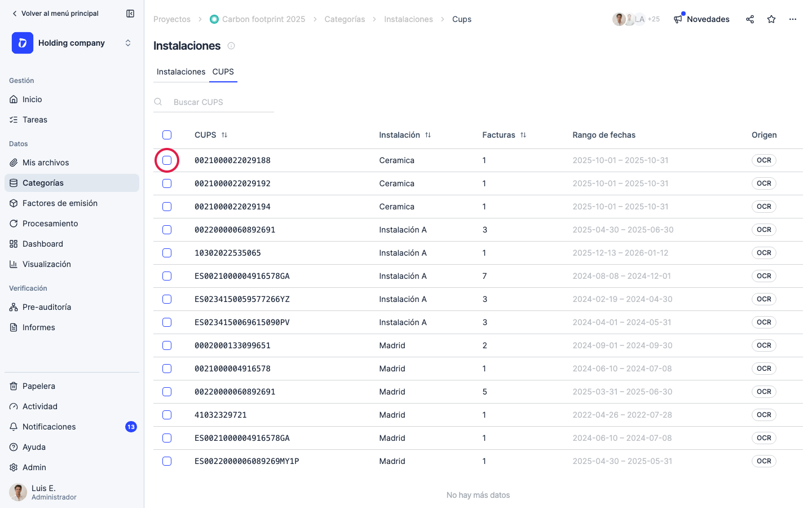
Task: Click CUPS ES0021000004916578GA under Instalación A
Action: point(242,276)
